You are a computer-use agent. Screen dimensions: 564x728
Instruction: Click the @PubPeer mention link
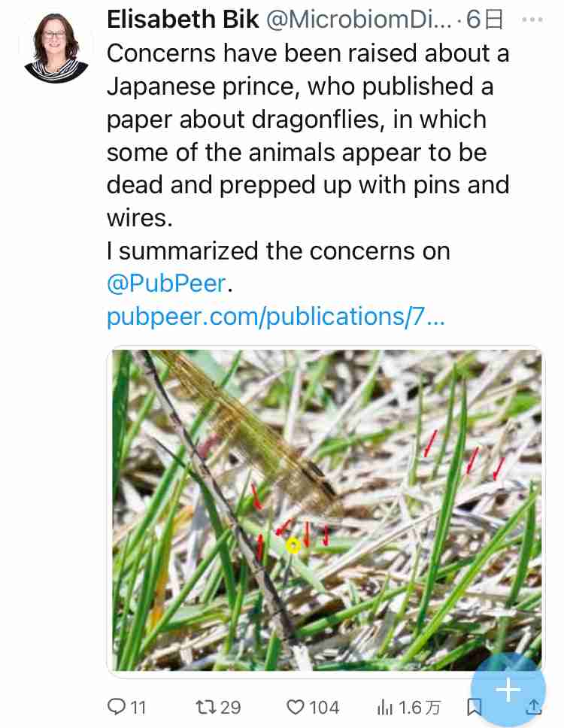pos(166,284)
